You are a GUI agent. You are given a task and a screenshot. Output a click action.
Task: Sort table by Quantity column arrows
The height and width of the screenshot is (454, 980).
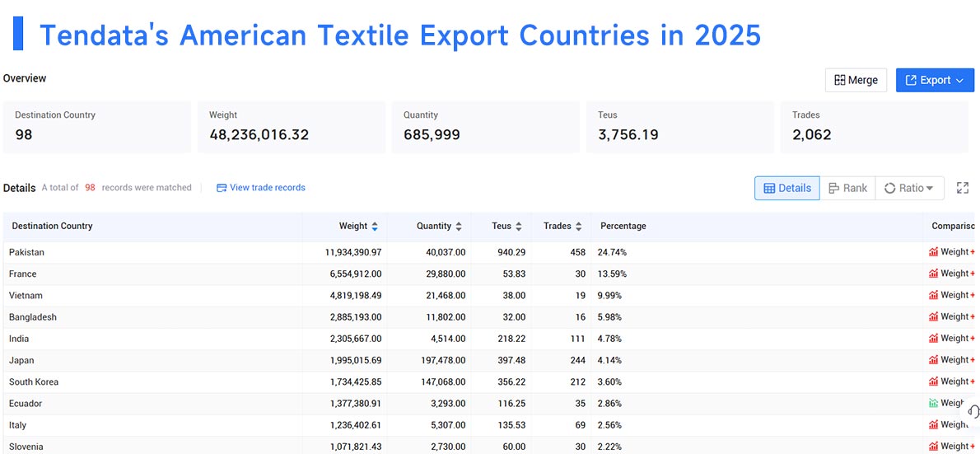tap(459, 227)
